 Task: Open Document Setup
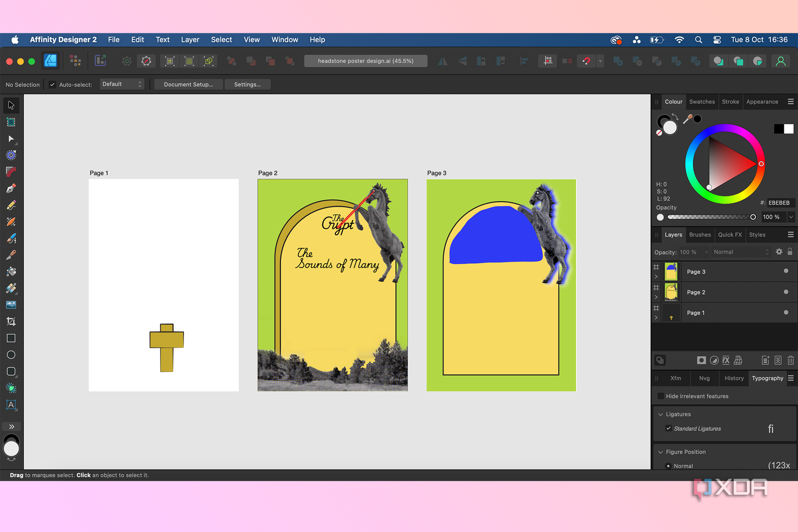pos(188,84)
